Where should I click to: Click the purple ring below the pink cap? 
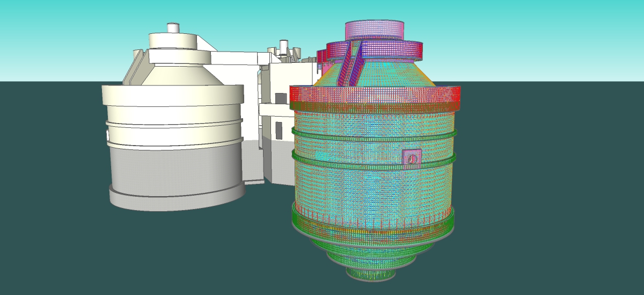(x=393, y=50)
